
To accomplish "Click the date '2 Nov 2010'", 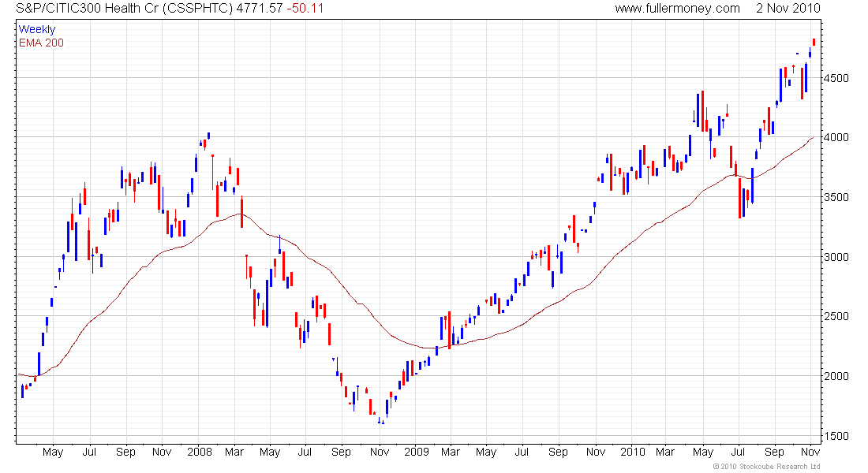I will click(788, 9).
